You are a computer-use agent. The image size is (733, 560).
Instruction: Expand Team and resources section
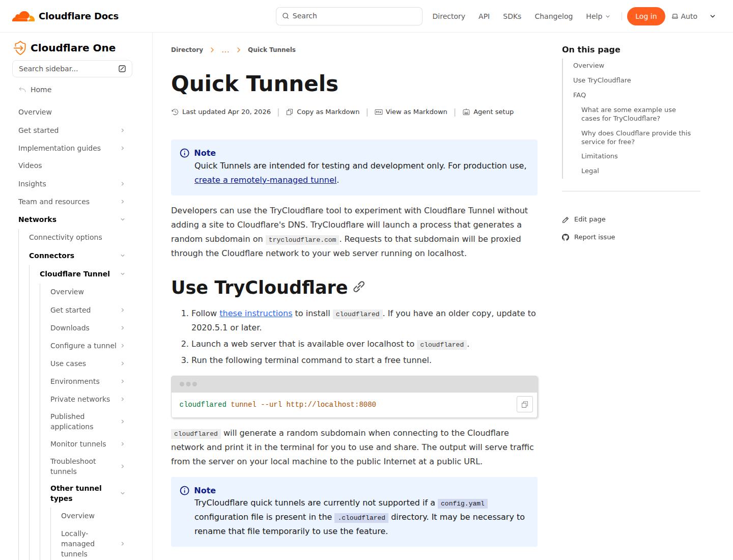coord(123,202)
